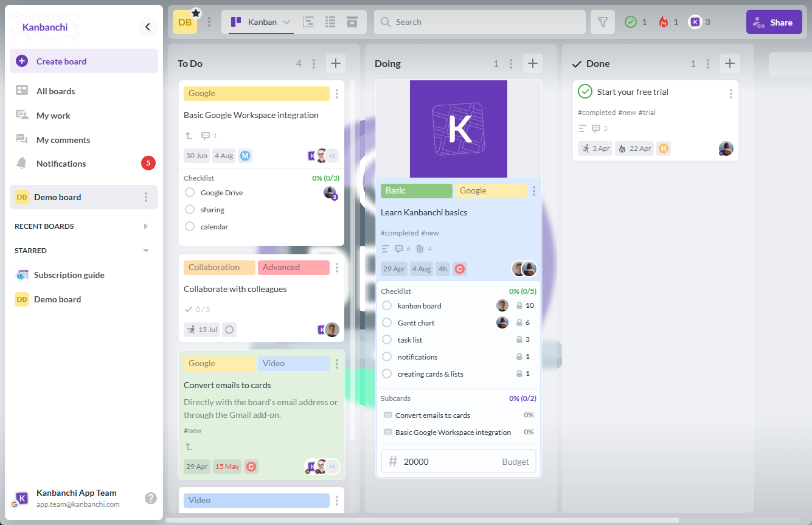Check the Gantt chart checklist item
Image resolution: width=812 pixels, height=525 pixels.
387,322
